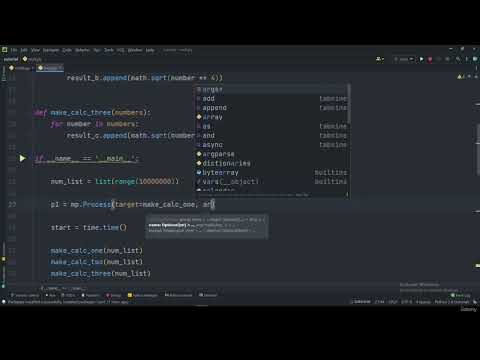
Task: Click the 'def make_calc_three(numbers):' line
Action: 92,113
